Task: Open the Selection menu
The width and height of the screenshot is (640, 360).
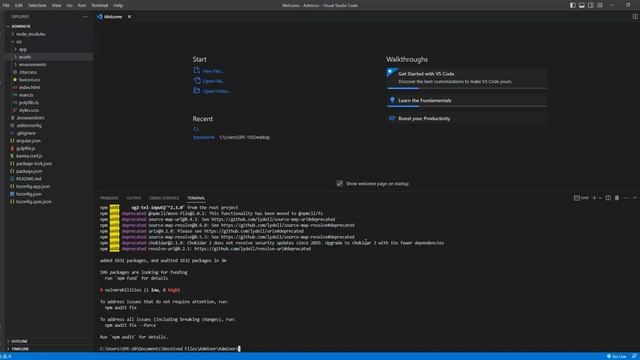Action: point(37,5)
